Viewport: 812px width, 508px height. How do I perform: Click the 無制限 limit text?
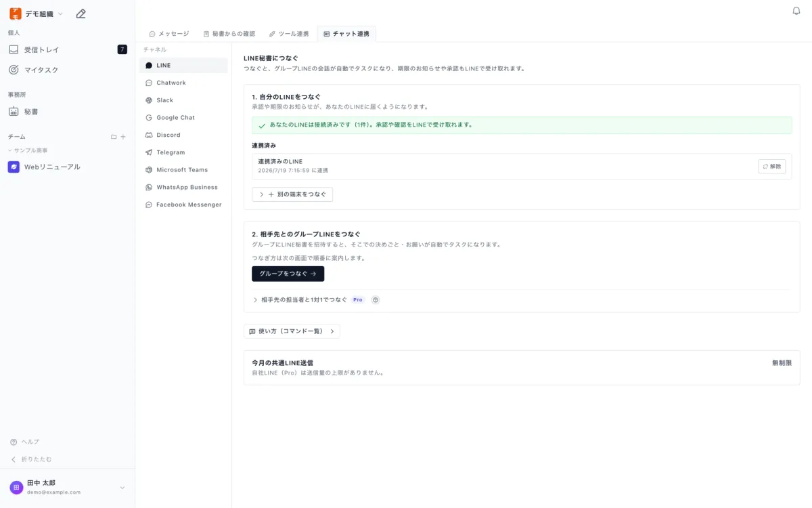pyautogui.click(x=782, y=363)
